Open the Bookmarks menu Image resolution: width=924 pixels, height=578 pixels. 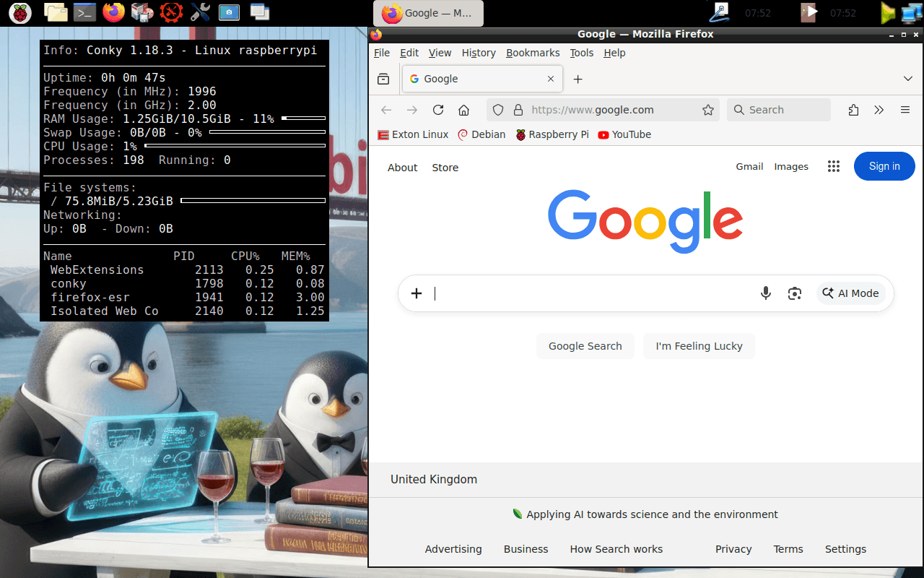tap(533, 53)
